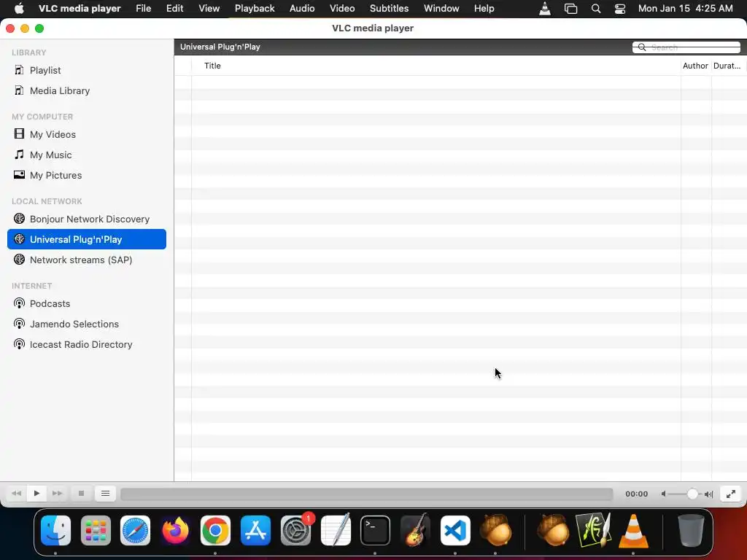The width and height of the screenshot is (747, 560).
Task: Open the Trash in the Dock
Action: 691,530
